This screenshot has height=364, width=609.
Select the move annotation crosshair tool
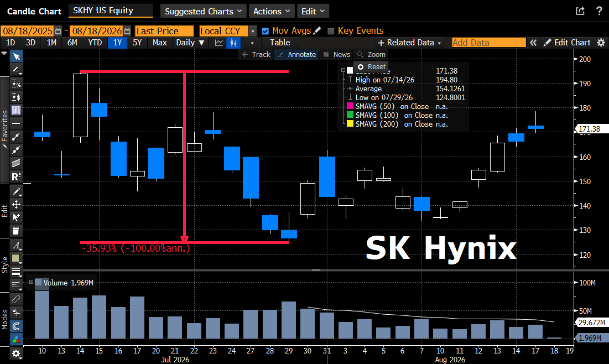(16, 204)
